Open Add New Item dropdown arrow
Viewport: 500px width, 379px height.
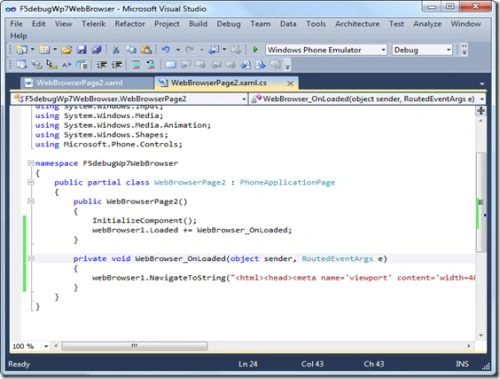pos(55,50)
